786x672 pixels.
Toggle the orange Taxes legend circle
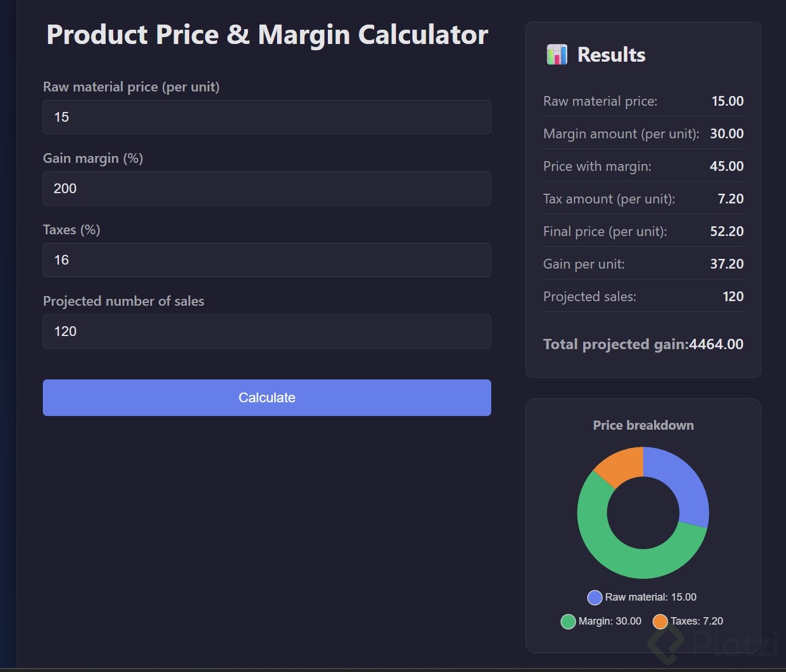click(660, 622)
